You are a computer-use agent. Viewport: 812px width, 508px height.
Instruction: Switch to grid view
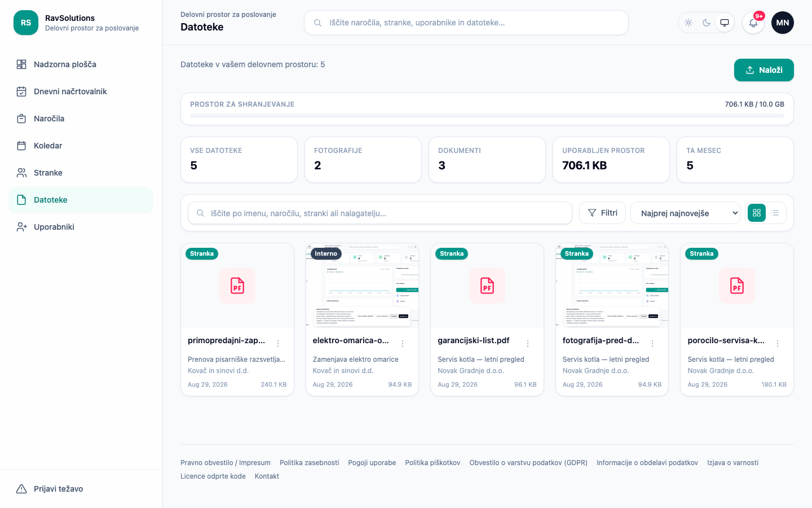757,213
